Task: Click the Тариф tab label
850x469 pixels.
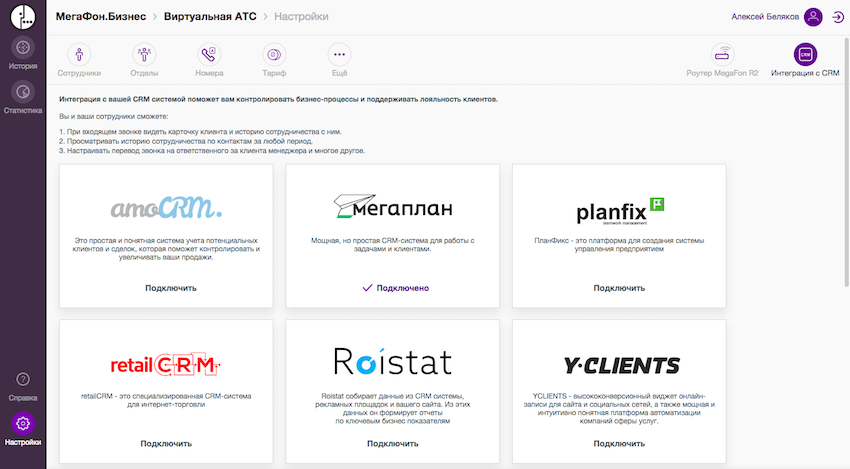Action: pyautogui.click(x=274, y=73)
